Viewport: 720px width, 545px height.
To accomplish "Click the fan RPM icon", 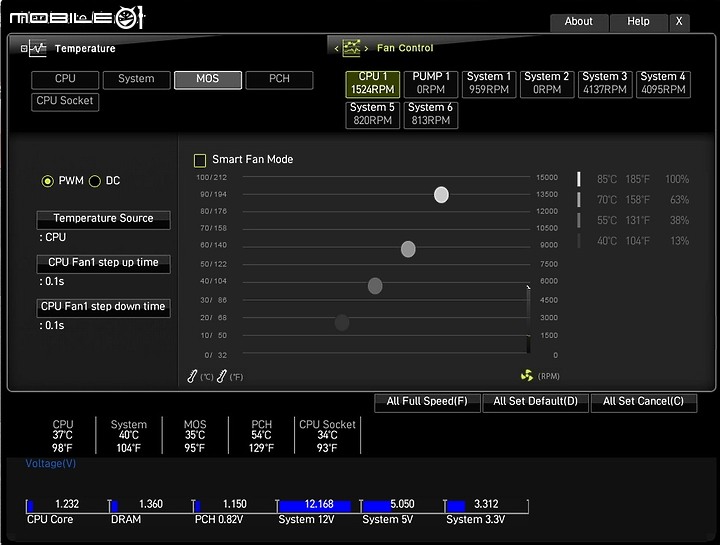I will [527, 376].
